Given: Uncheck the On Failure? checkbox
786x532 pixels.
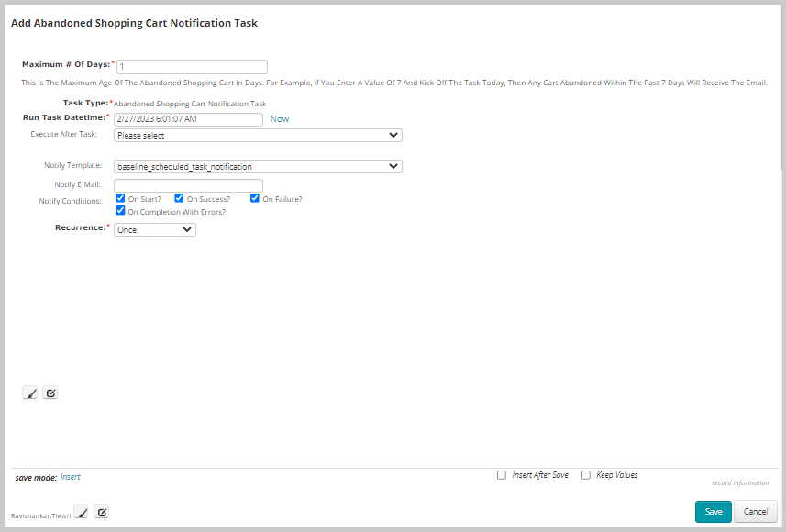Looking at the screenshot, I should click(x=255, y=198).
